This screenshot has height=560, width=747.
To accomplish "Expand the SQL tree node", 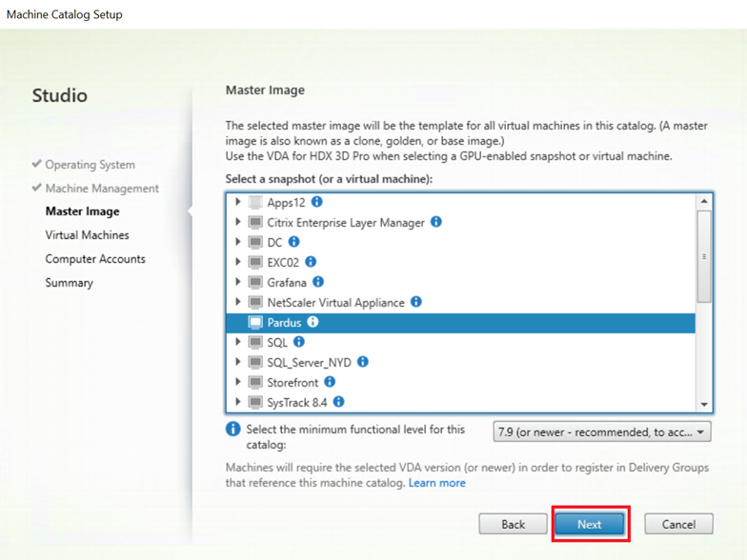I will (238, 342).
